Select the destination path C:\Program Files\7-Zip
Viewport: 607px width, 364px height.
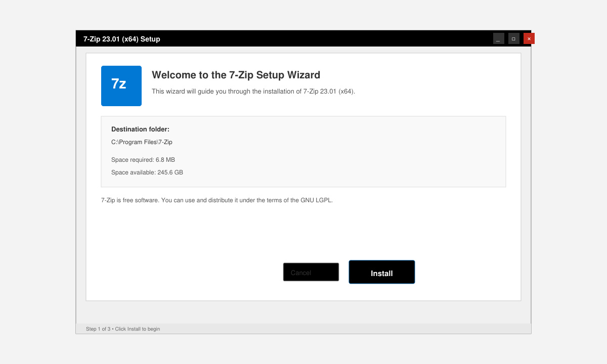[142, 142]
